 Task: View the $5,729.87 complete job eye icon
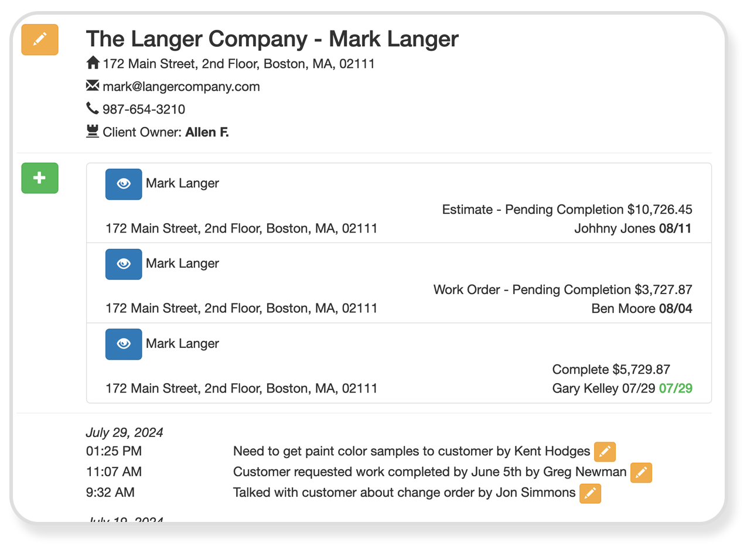[124, 344]
